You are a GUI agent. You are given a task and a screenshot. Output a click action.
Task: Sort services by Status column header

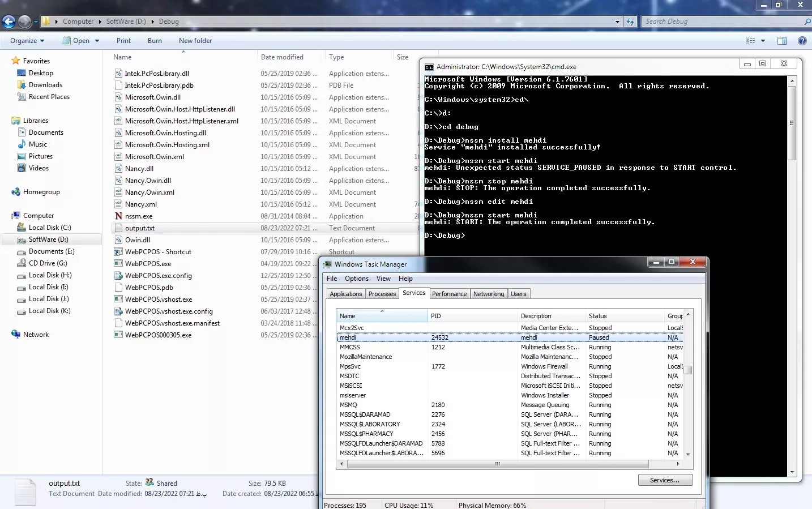(x=625, y=316)
